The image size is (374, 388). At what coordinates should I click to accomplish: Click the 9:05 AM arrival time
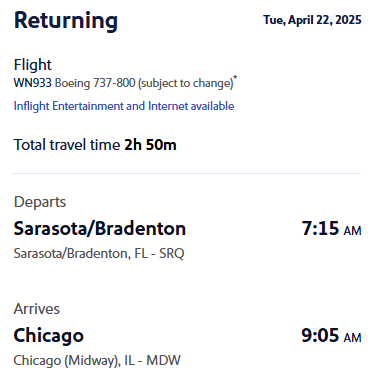331,336
